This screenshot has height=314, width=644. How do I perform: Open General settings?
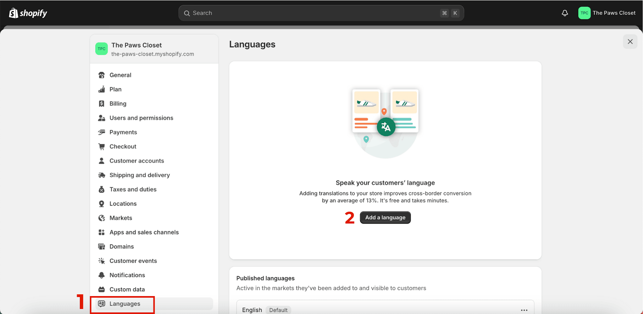click(x=154, y=75)
